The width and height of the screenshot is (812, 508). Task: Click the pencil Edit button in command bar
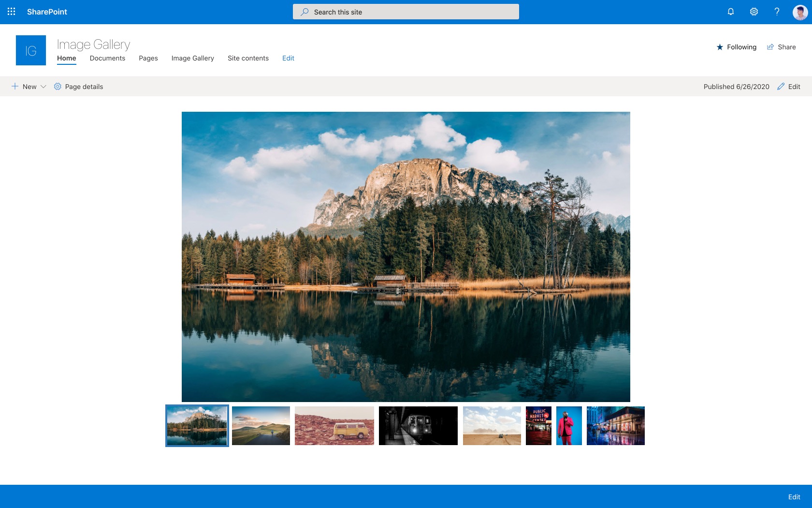tap(789, 87)
